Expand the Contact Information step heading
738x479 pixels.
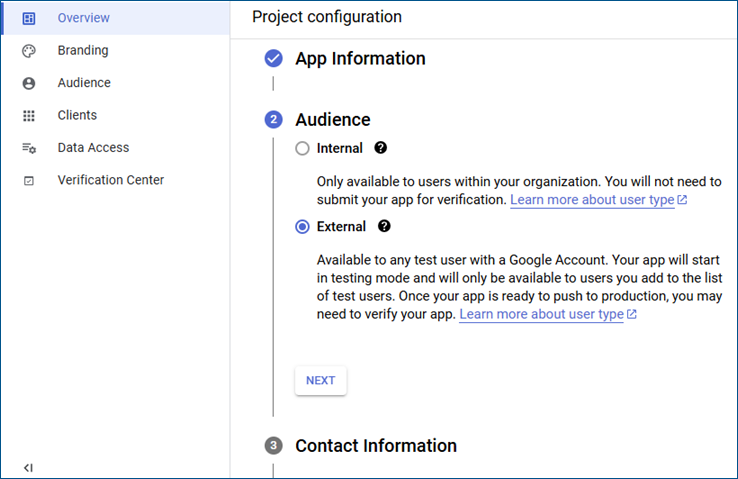pyautogui.click(x=376, y=446)
